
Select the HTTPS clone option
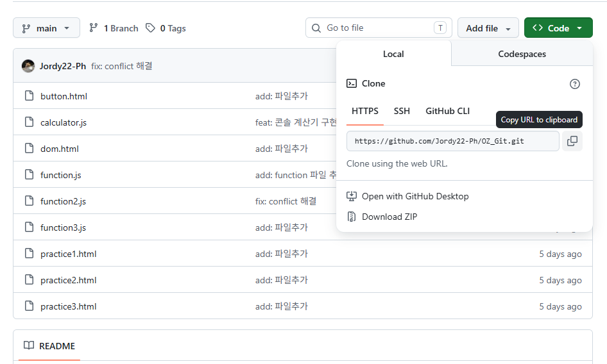click(x=364, y=111)
